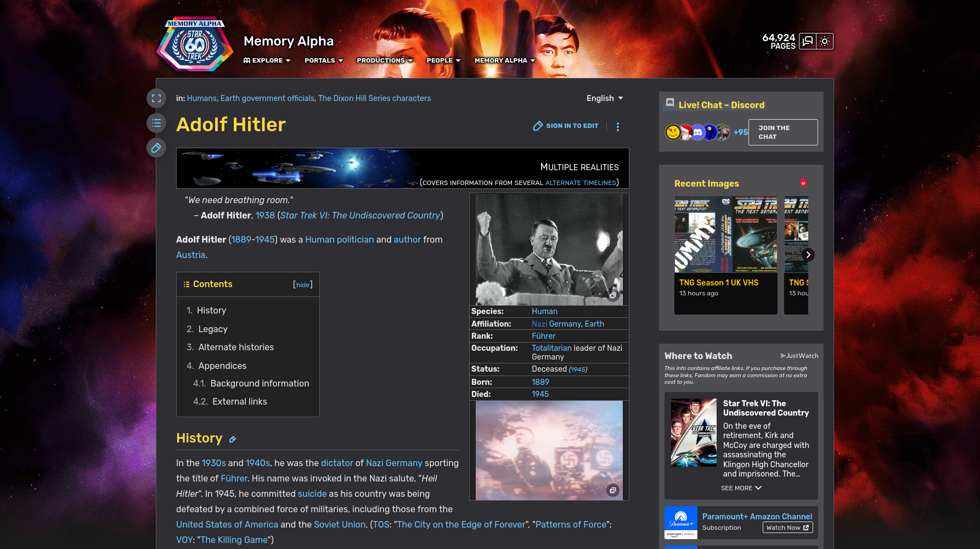The width and height of the screenshot is (980, 549).
Task: Follow the Patterns of Force link
Action: 571,525
